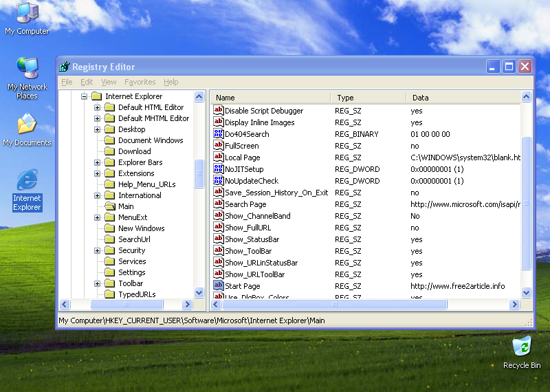
Task: Click the values pane scroll-right arrow
Action: pos(514,304)
